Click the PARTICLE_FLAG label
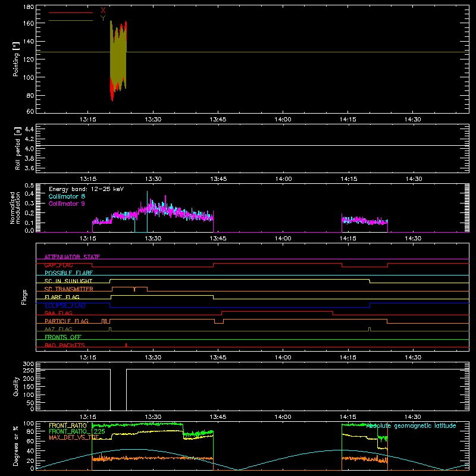476x476 pixels. (67, 321)
